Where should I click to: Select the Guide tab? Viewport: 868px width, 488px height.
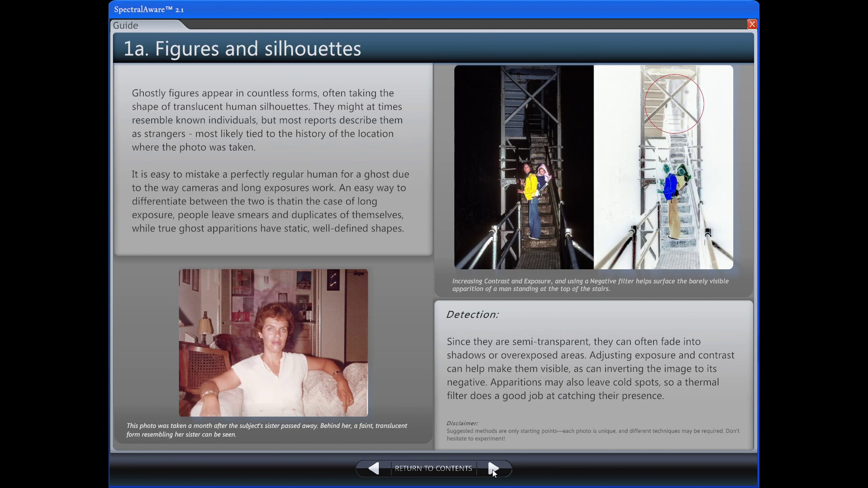coord(125,25)
